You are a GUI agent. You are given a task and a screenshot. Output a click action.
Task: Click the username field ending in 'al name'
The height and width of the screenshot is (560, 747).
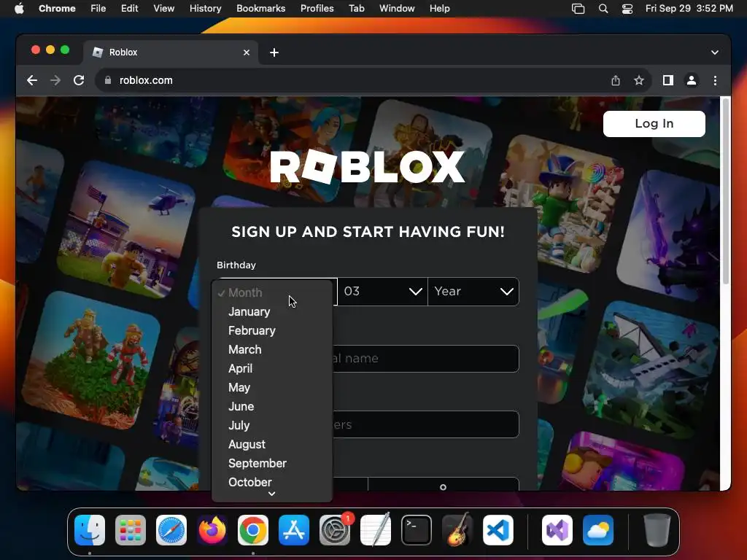pyautogui.click(x=425, y=359)
